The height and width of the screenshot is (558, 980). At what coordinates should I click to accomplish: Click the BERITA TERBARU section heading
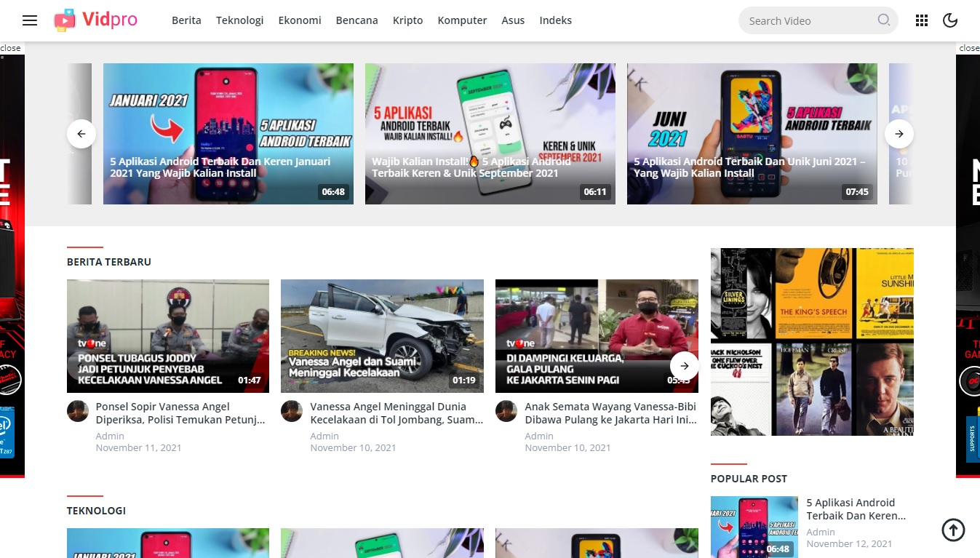109,262
